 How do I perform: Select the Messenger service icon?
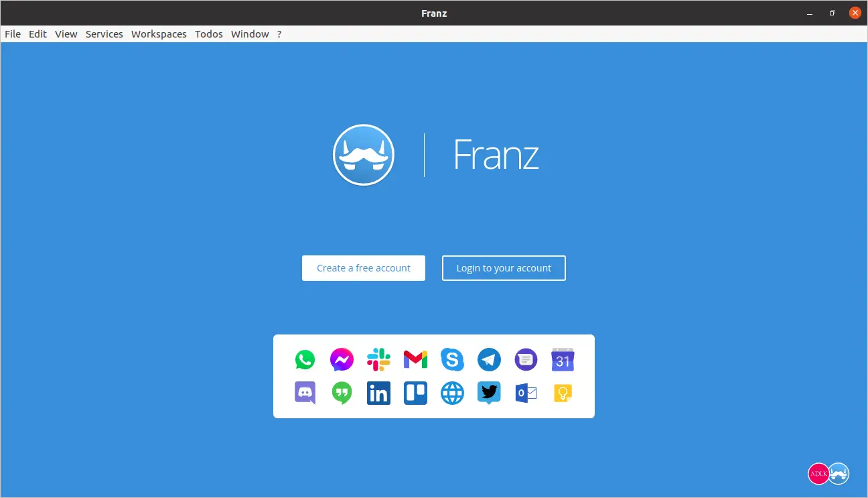click(342, 360)
